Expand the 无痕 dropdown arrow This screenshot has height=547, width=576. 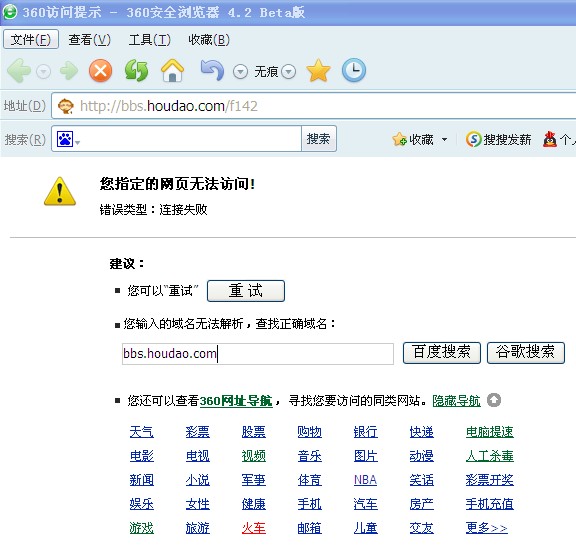(289, 72)
